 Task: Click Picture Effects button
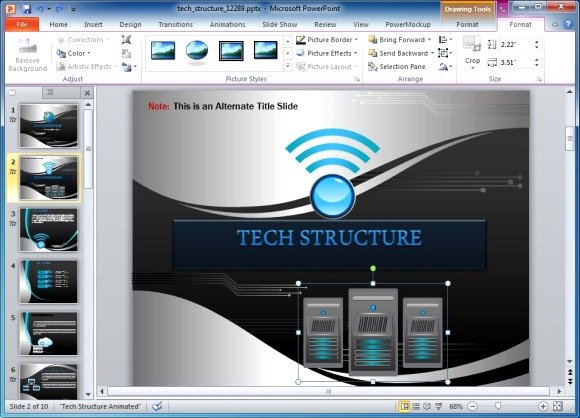click(x=327, y=53)
